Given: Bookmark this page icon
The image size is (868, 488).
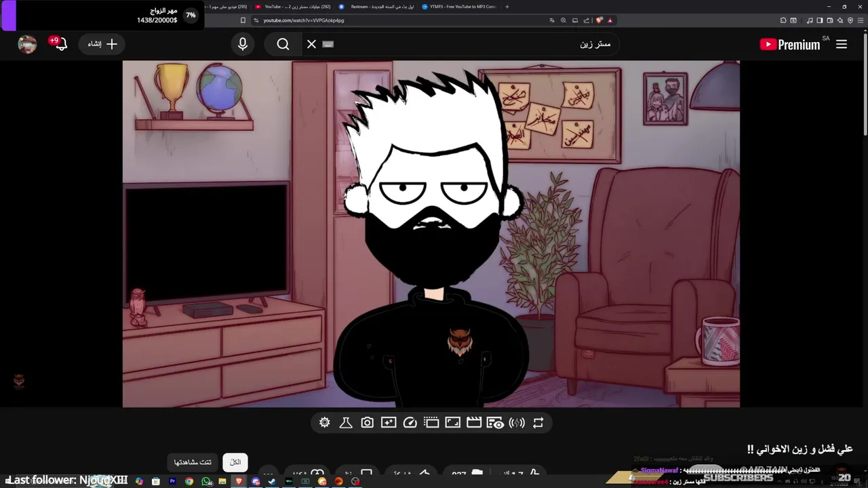Looking at the screenshot, I should pos(243,20).
